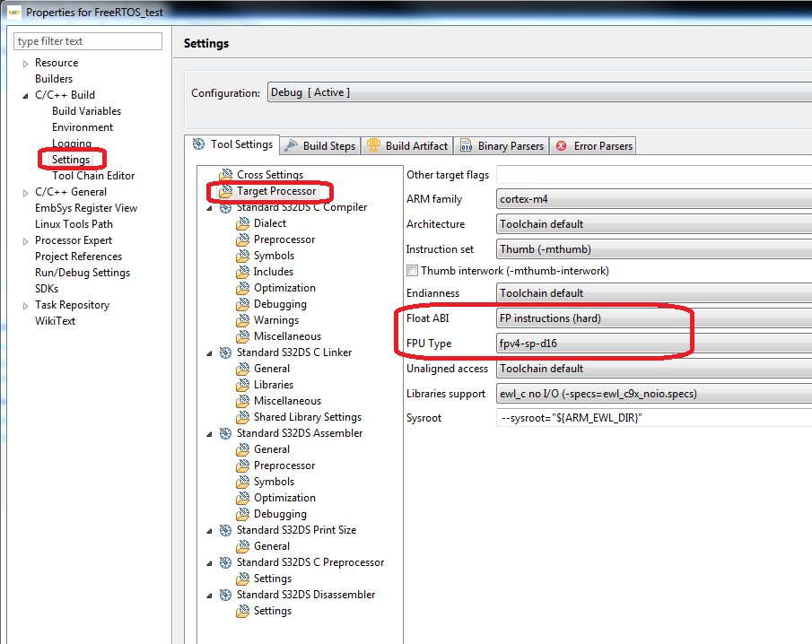Switch to the Tool Settings tab
This screenshot has height=644, width=812.
232,144
